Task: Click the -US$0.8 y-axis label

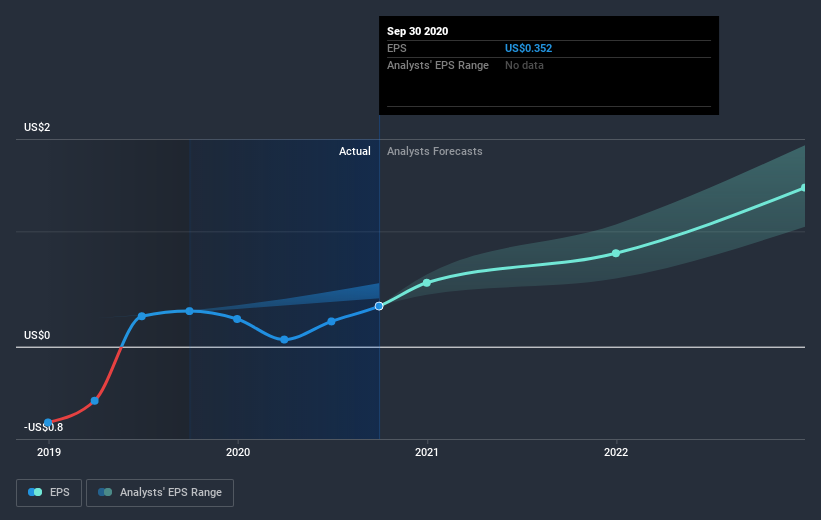Action: (x=43, y=427)
